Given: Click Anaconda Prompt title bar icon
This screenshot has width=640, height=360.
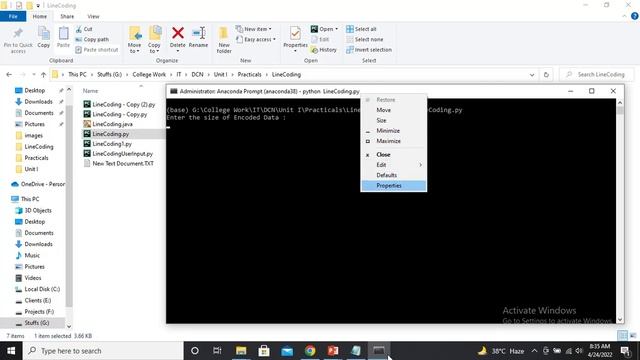Looking at the screenshot, I should 173,91.
